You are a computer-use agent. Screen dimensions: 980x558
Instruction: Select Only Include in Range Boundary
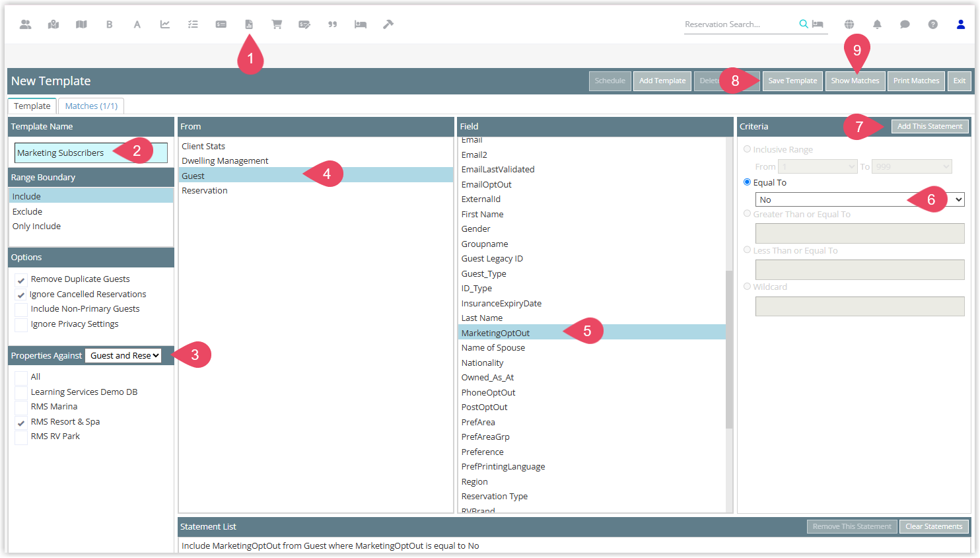point(91,226)
